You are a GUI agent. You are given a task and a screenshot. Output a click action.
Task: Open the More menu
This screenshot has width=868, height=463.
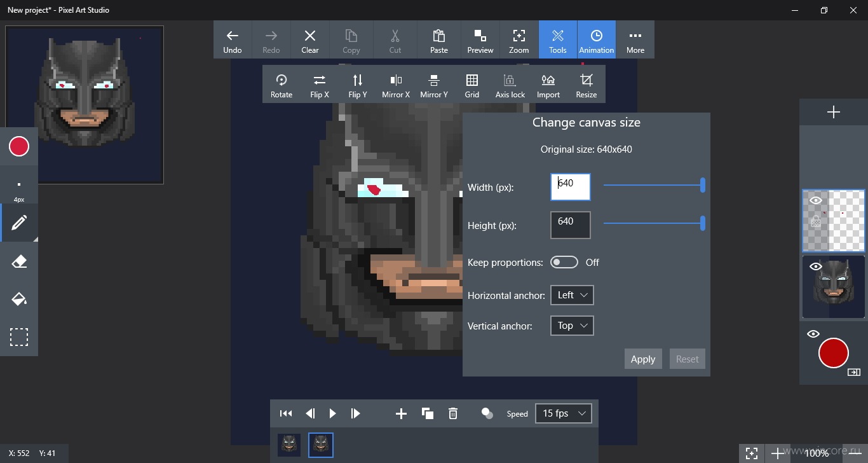[x=635, y=40]
